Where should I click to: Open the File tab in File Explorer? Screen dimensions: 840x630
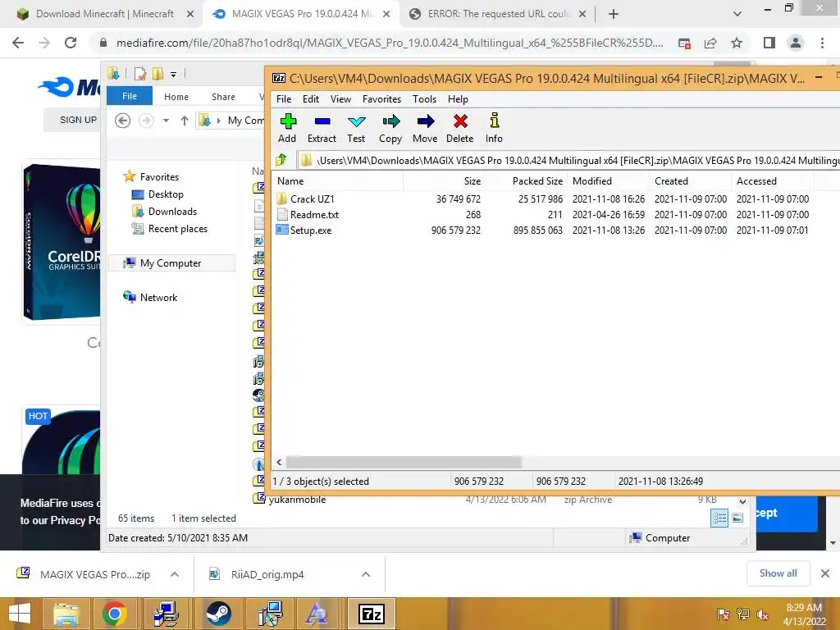(130, 96)
